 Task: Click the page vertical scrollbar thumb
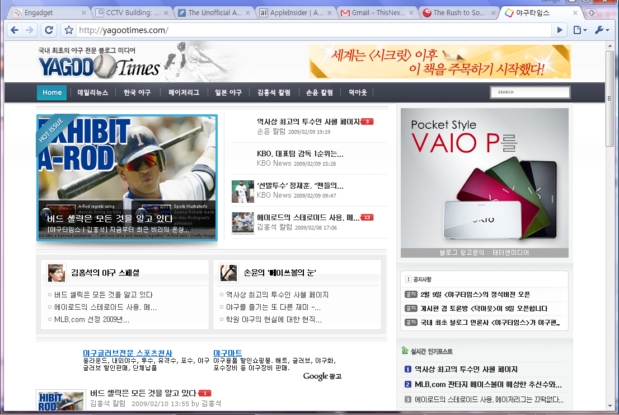tap(610, 99)
